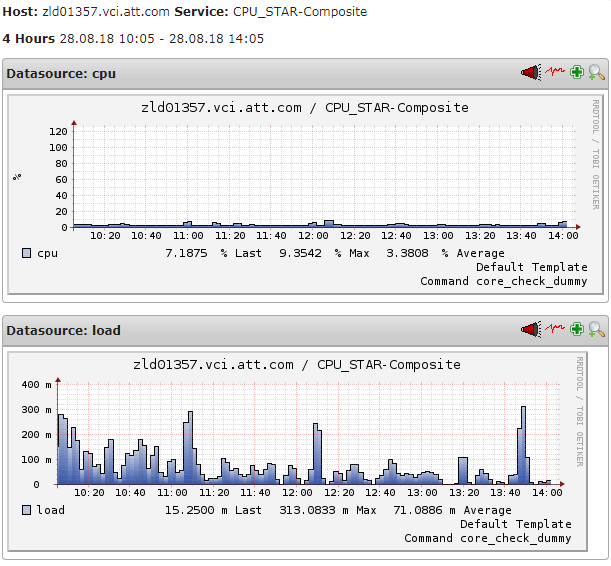Click the magnifier zoom icon in load header
The image size is (611, 566).
tap(596, 330)
